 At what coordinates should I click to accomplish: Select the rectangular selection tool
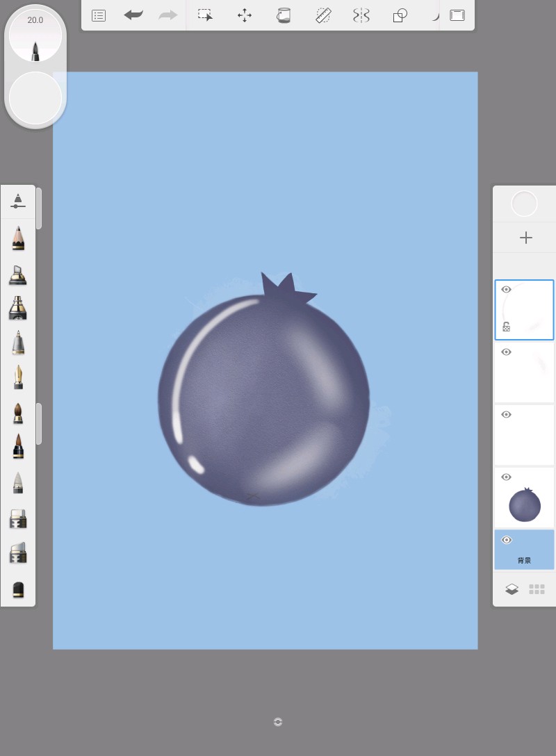tap(205, 15)
